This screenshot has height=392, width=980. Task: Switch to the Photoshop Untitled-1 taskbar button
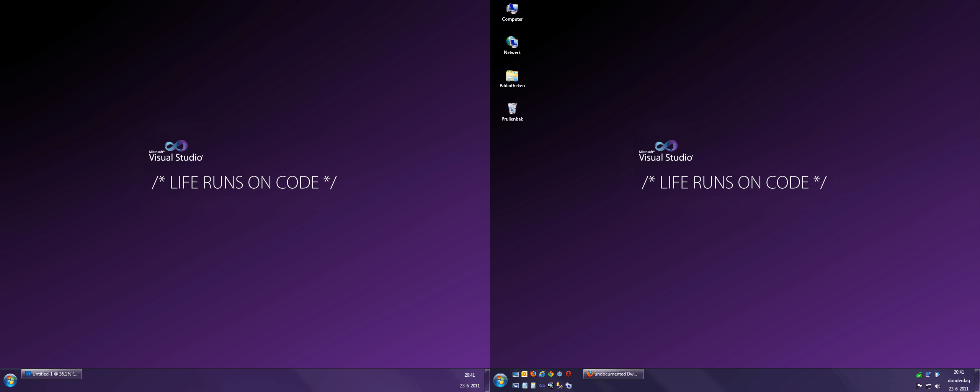52,374
